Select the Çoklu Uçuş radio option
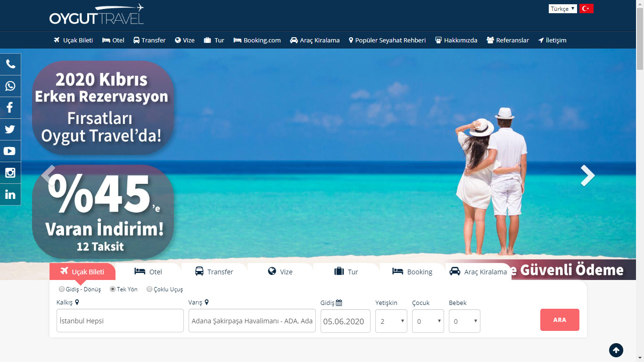Viewport: 644px width, 362px height. (x=149, y=289)
